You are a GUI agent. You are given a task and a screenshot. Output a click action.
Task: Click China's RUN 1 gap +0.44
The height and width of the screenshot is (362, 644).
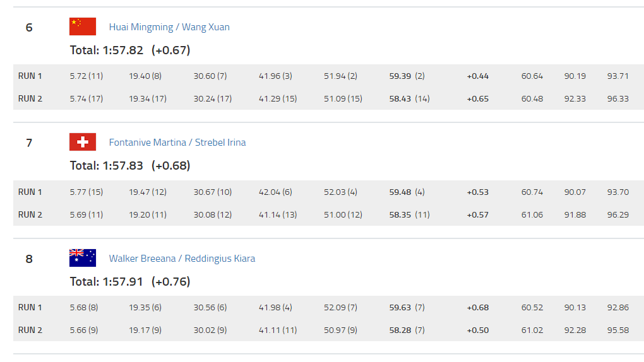(x=478, y=76)
